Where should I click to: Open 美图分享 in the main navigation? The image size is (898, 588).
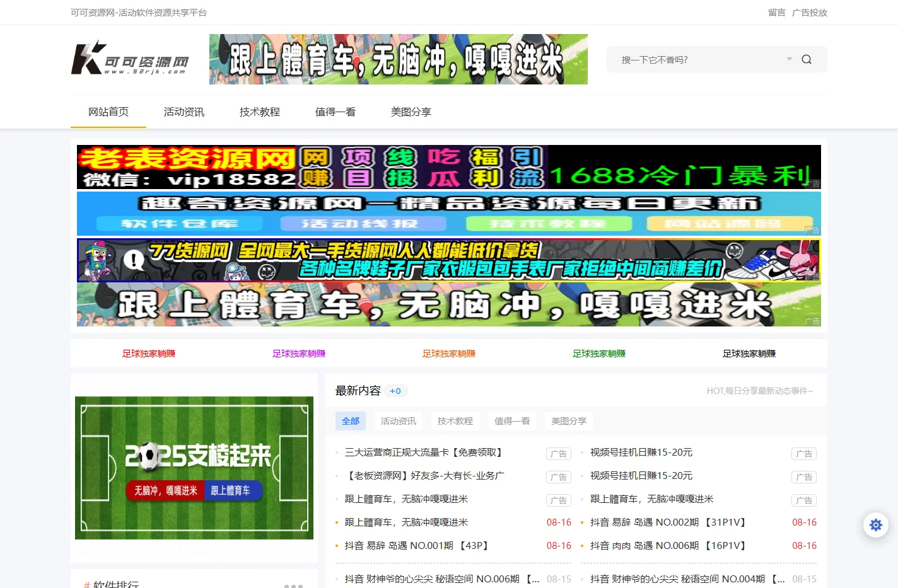[411, 112]
